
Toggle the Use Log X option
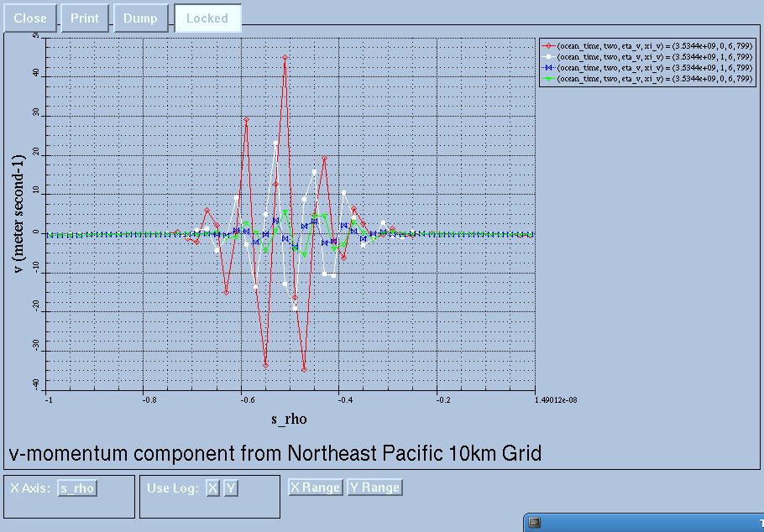click(x=212, y=488)
